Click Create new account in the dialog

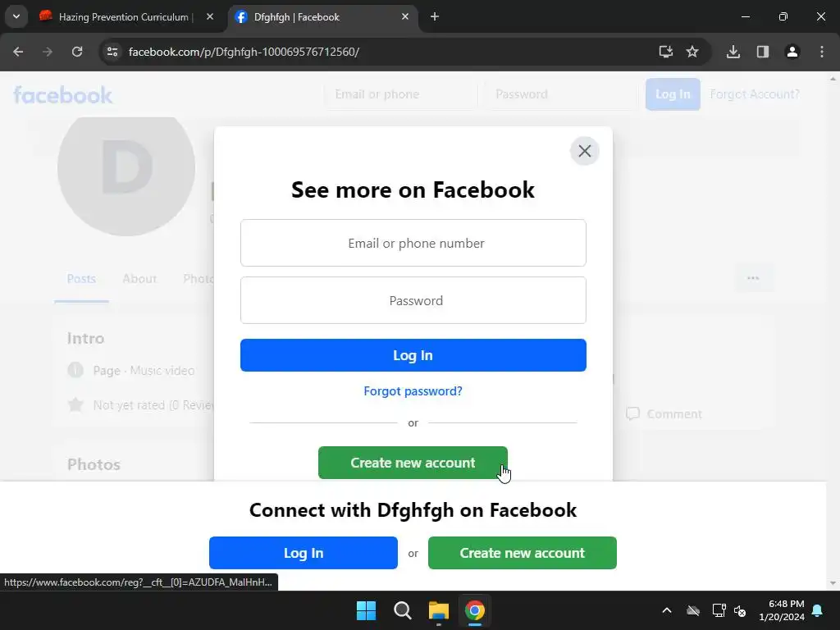point(413,463)
